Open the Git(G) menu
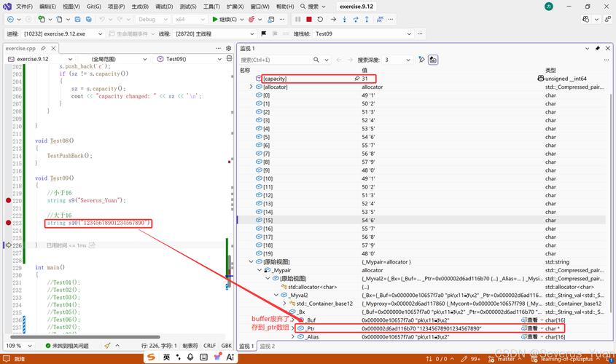The width and height of the screenshot is (616, 364). [x=94, y=7]
